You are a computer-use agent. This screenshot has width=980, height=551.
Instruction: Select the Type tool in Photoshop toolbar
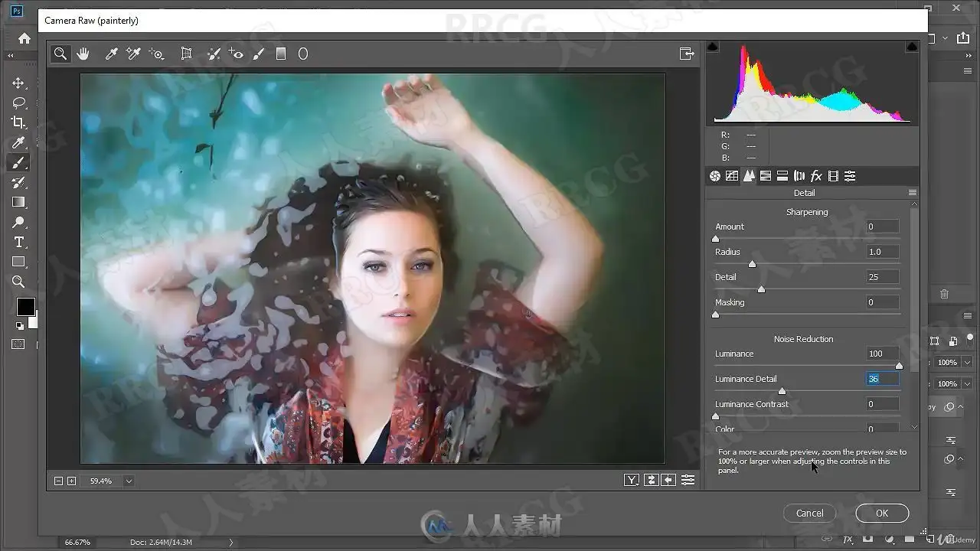(x=19, y=242)
